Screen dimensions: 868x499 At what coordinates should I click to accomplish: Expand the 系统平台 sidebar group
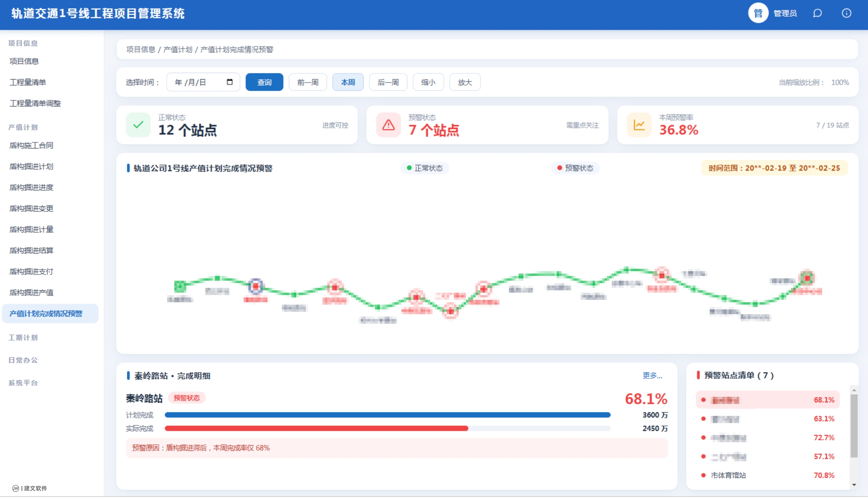click(x=23, y=383)
